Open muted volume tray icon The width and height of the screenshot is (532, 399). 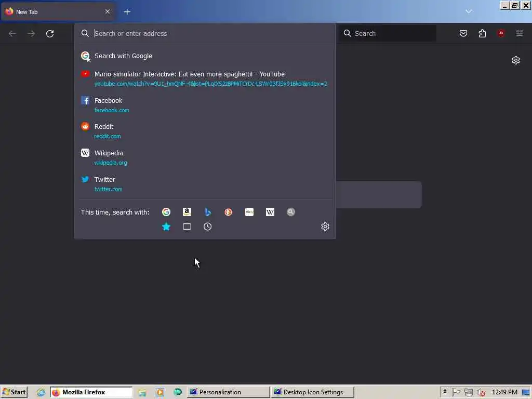(481, 393)
